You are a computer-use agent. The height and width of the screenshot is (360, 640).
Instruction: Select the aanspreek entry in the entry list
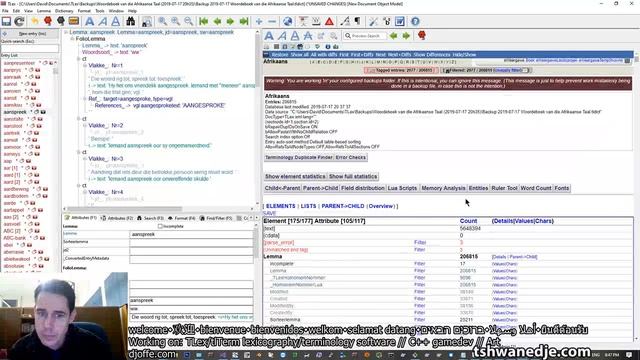coord(15,112)
